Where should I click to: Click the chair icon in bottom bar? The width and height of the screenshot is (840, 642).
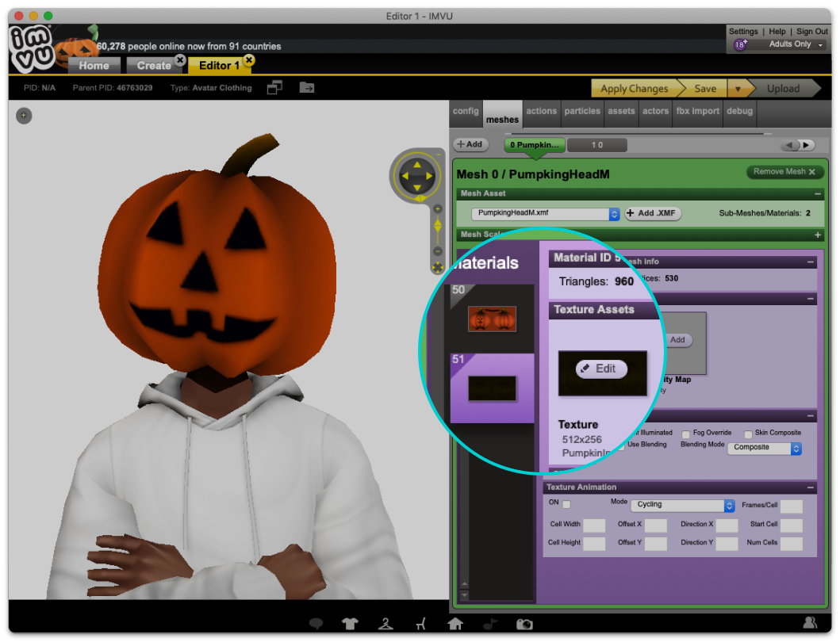421,623
